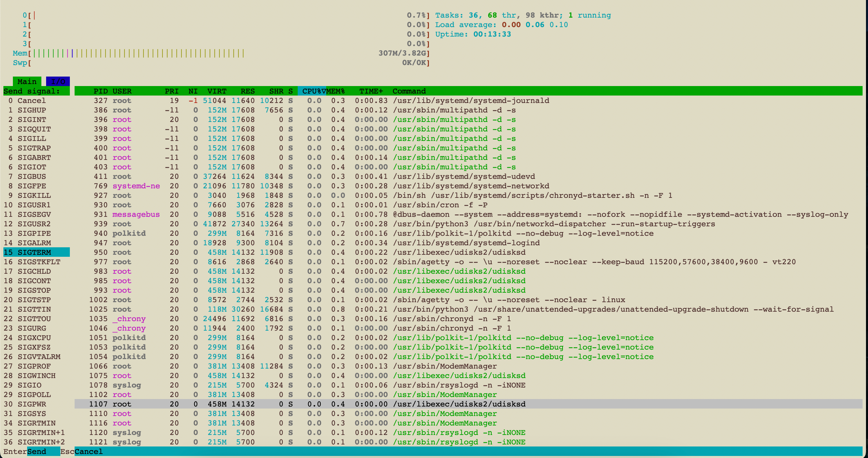868x458 pixels.
Task: Open the I/O tab
Action: (x=58, y=81)
